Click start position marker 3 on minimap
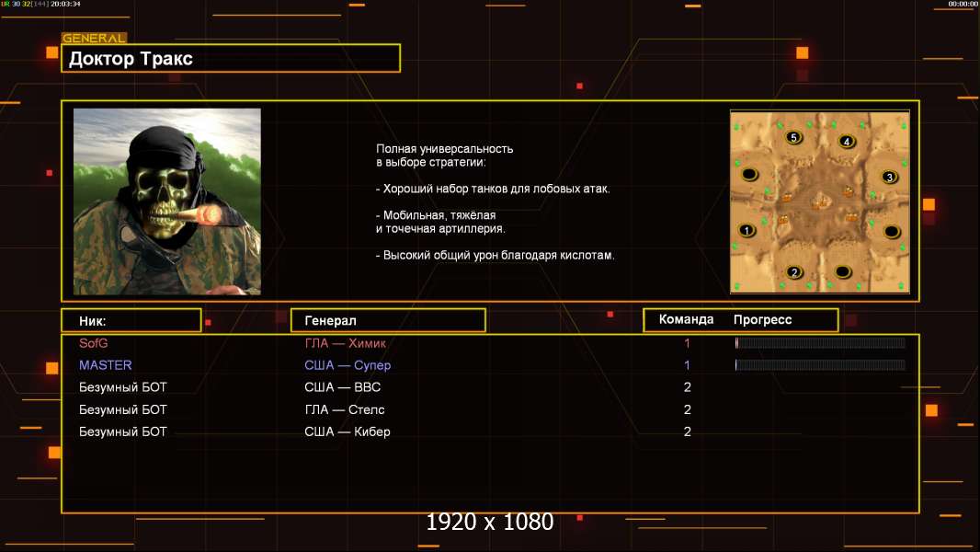The height and width of the screenshot is (552, 980). [x=889, y=177]
